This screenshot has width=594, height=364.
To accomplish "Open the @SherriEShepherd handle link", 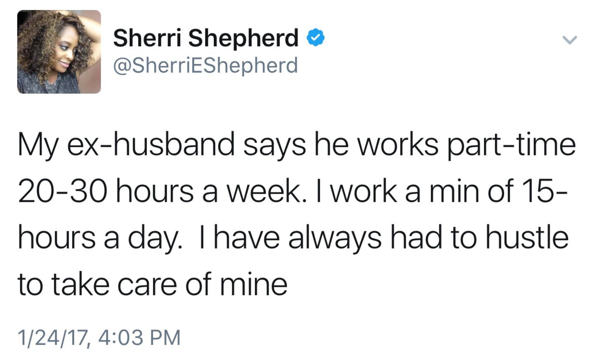I will (205, 66).
